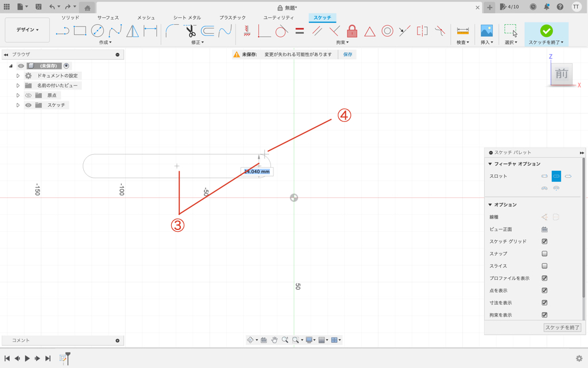Select the Offset tool
588x368 pixels.
pos(207,31)
